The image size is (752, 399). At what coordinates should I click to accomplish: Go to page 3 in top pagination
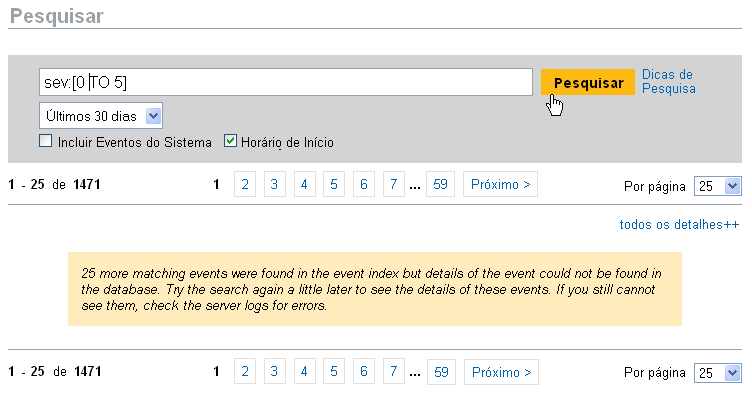(x=274, y=184)
